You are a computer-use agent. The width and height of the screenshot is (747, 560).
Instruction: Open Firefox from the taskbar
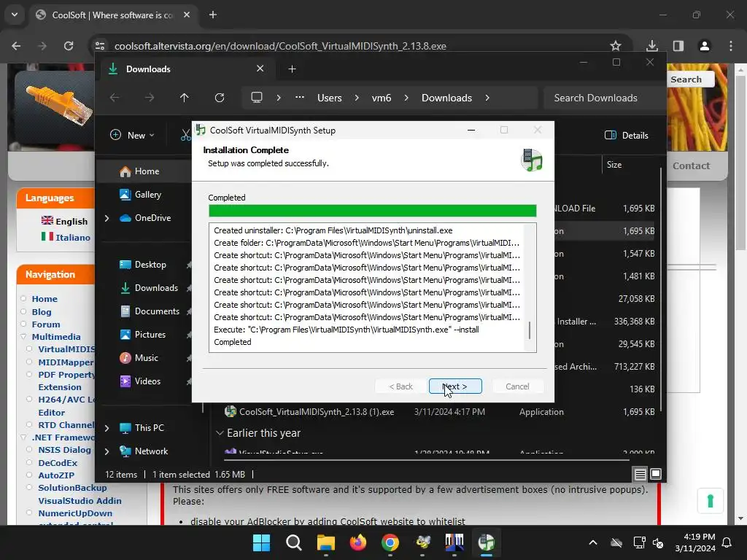coord(357,542)
